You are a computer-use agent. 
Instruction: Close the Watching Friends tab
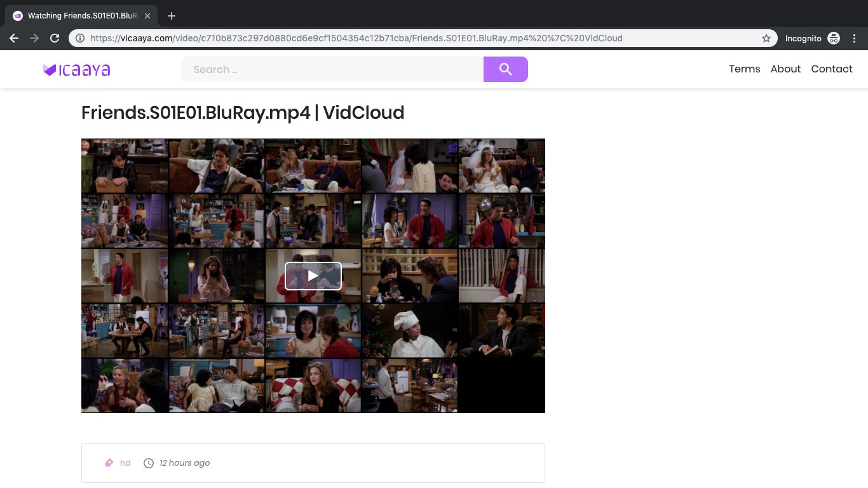(x=147, y=16)
